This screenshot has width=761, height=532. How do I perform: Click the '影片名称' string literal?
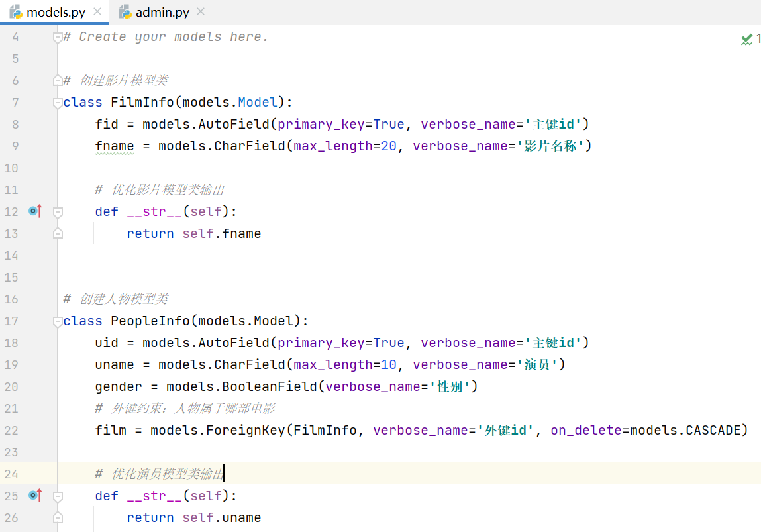click(550, 146)
